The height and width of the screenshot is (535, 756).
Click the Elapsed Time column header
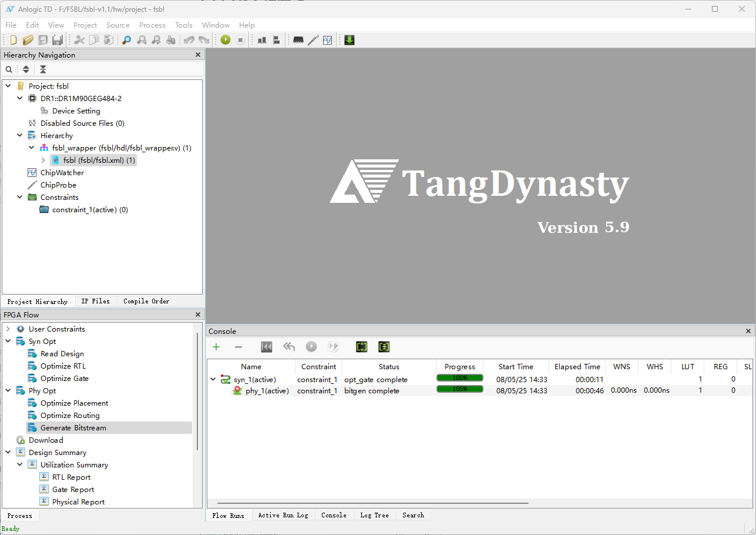coord(577,366)
